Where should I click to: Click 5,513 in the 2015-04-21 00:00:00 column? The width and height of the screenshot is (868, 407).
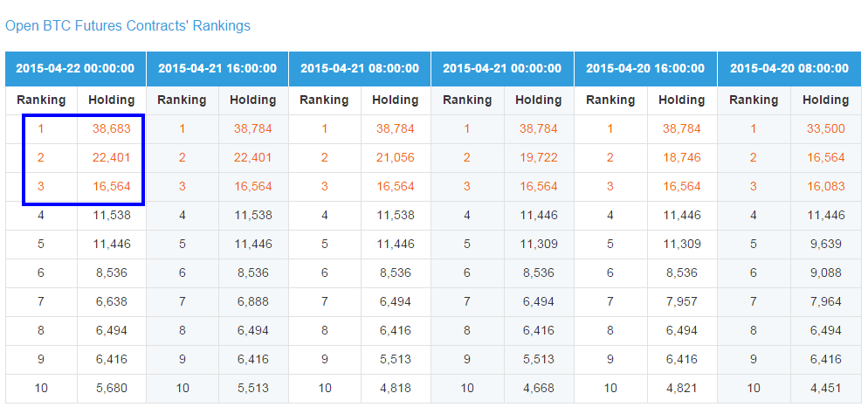coord(538,359)
